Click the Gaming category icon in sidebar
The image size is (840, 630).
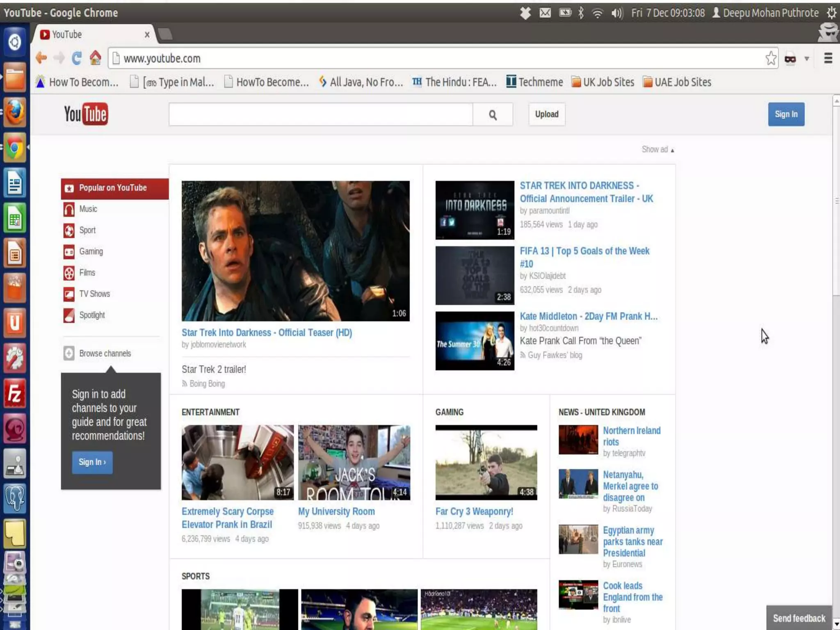[69, 251]
